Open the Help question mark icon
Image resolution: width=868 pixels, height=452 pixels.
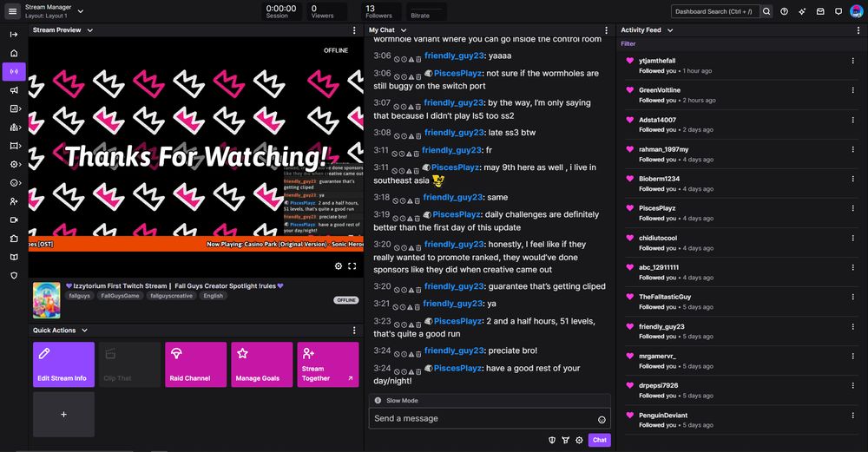point(784,11)
